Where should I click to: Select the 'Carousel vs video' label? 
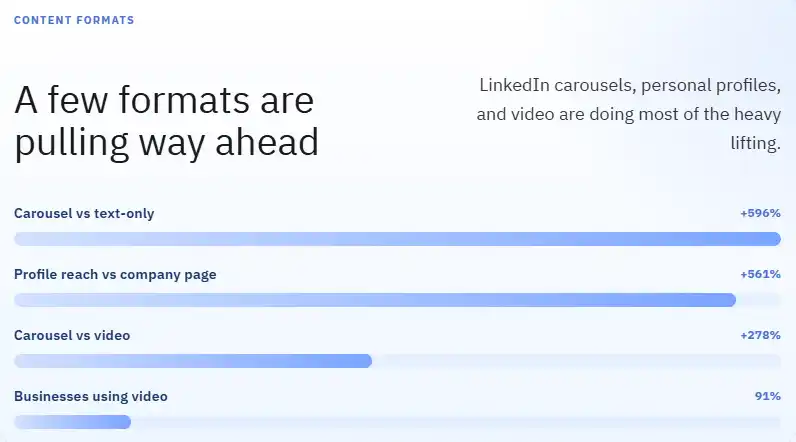click(72, 335)
